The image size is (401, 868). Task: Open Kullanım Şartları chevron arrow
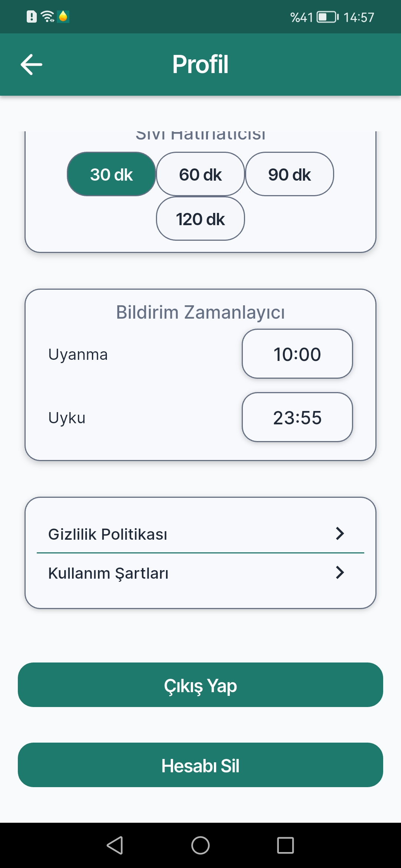340,572
